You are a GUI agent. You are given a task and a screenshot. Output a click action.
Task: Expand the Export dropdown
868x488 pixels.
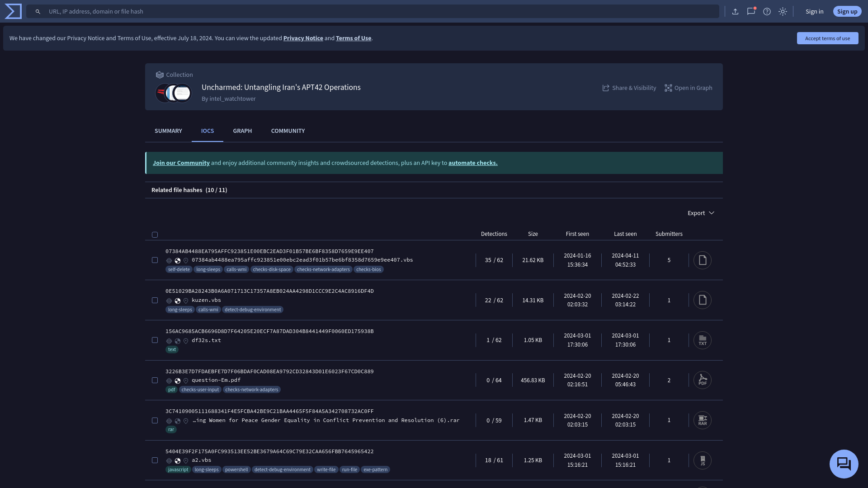(x=701, y=213)
